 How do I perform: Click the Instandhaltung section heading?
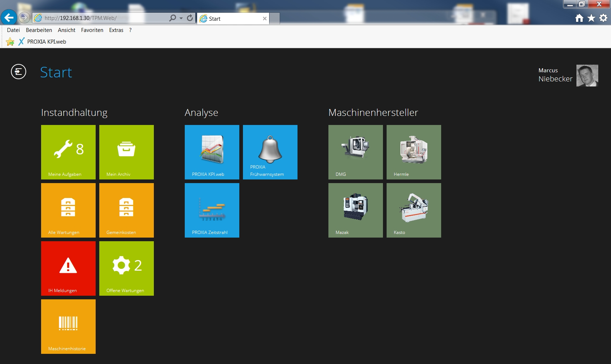coord(74,113)
